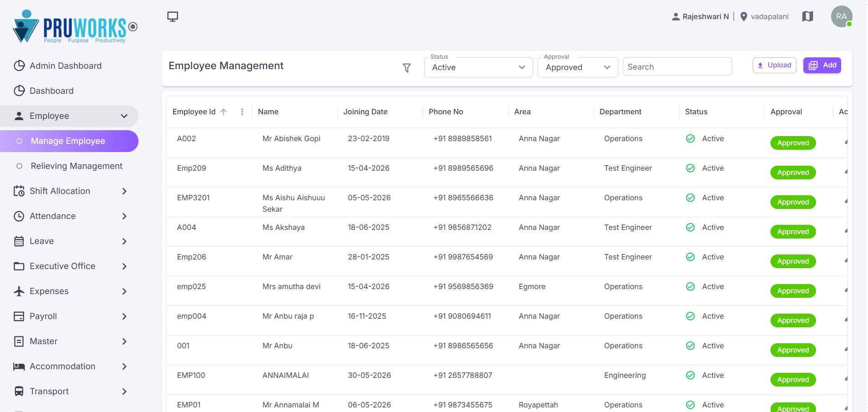Click Active status icon for Mr Abishek Gopi
The image size is (868, 412).
(690, 138)
